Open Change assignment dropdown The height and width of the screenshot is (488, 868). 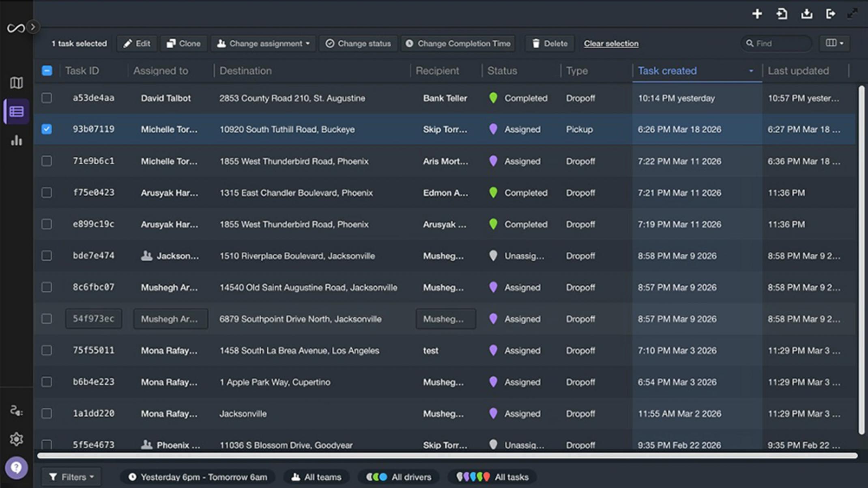(263, 43)
